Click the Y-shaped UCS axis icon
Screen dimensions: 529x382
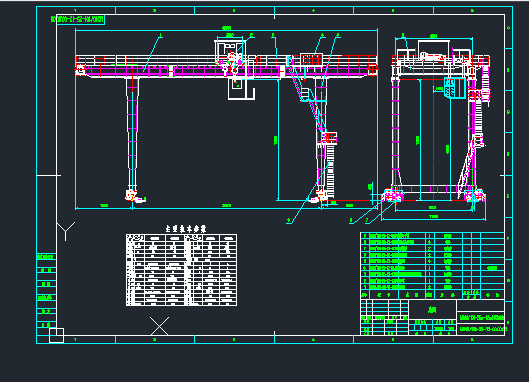66,231
